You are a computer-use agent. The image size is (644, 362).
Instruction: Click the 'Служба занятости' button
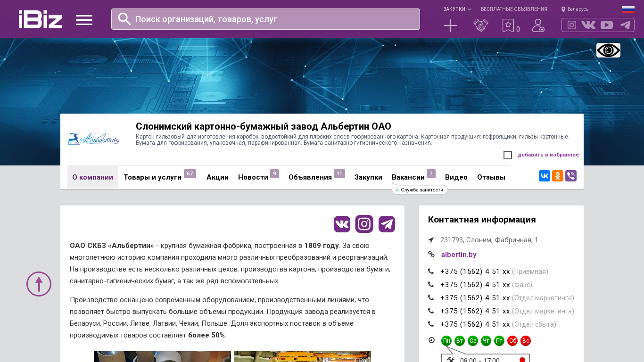pyautogui.click(x=420, y=190)
